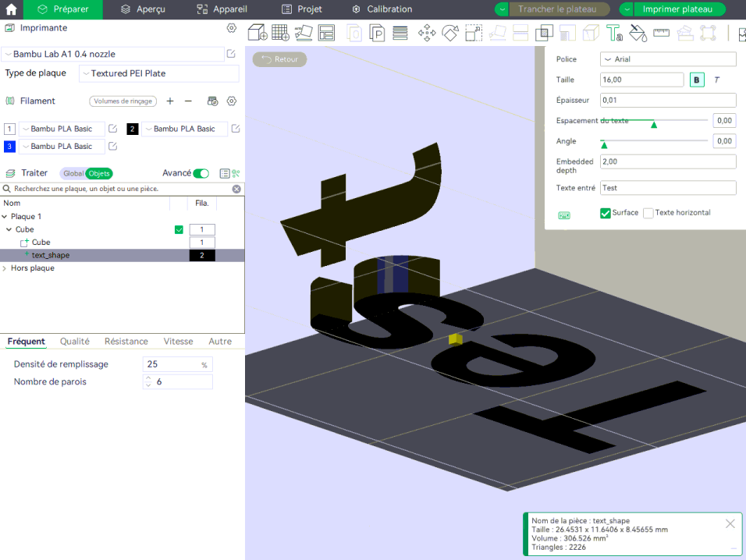
Task: Close the text_shape info notification
Action: pyautogui.click(x=730, y=524)
